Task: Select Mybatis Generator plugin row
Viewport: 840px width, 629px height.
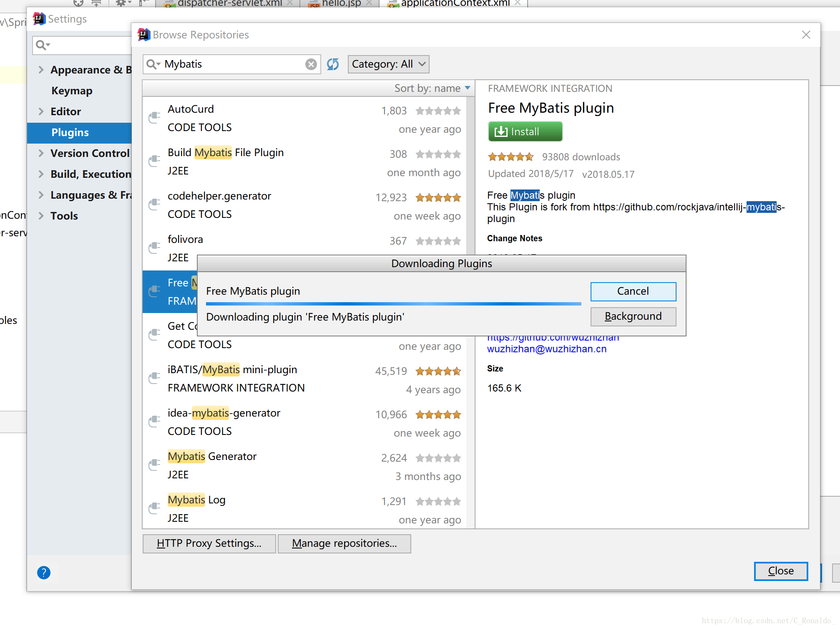Action: coord(304,466)
